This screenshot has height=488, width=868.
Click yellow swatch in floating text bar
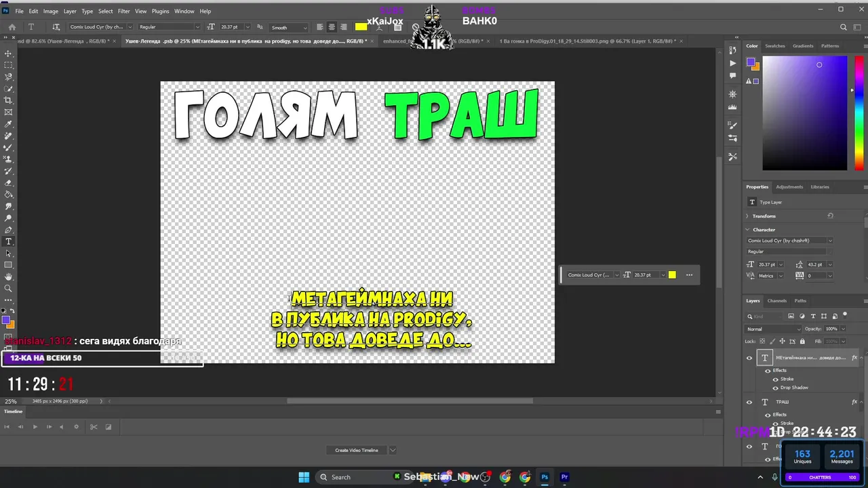click(x=672, y=274)
